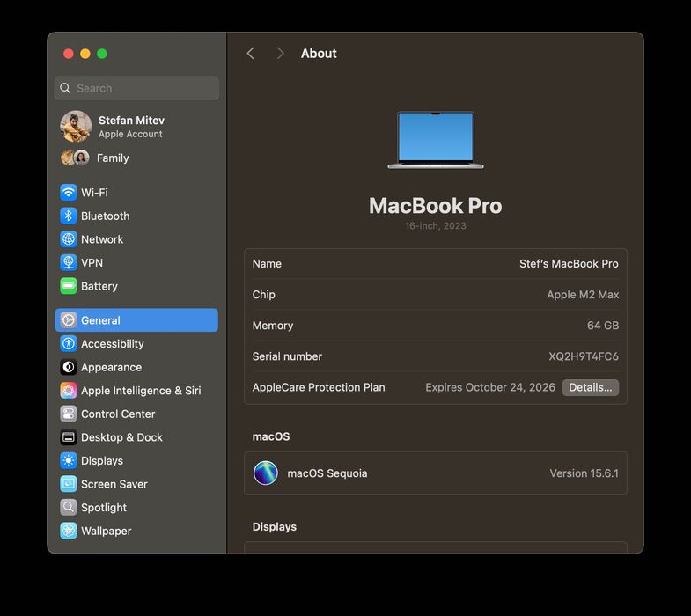Click the Accessibility icon
This screenshot has height=616, width=691.
point(69,344)
